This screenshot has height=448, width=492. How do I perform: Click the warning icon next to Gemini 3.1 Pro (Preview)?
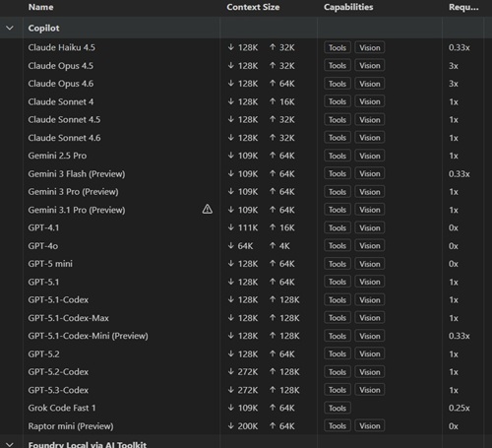[x=208, y=210]
